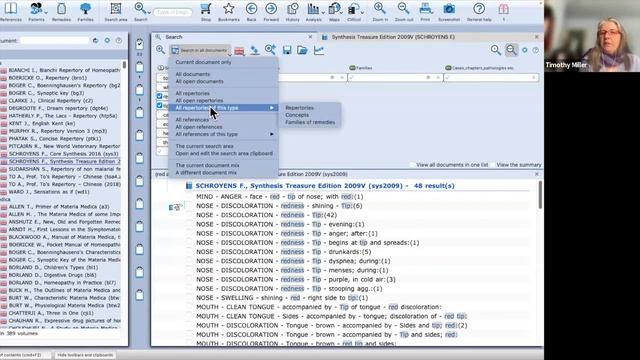The width and height of the screenshot is (640, 360).
Task: Take a Screenshot with camera icon
Action: tap(449, 9)
